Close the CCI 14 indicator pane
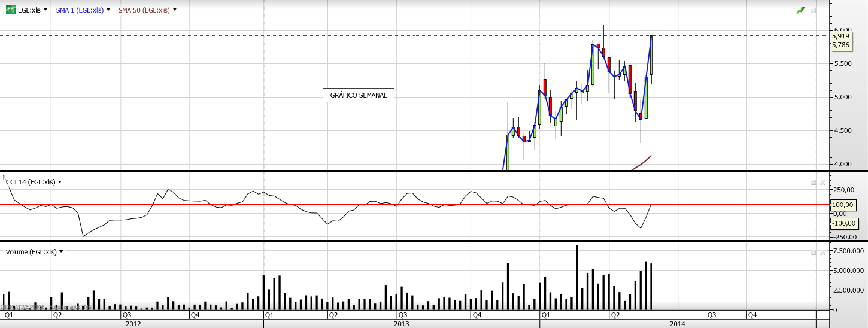The width and height of the screenshot is (868, 328). point(822,182)
